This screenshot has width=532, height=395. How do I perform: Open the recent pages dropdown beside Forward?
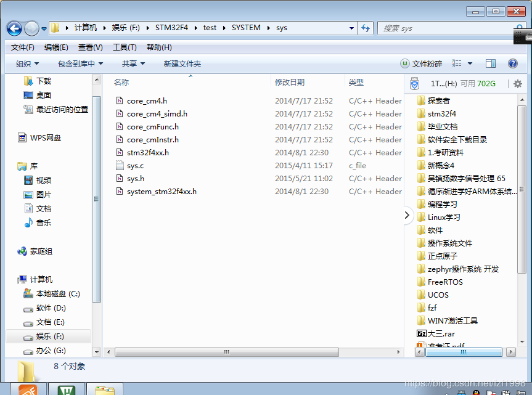44,29
